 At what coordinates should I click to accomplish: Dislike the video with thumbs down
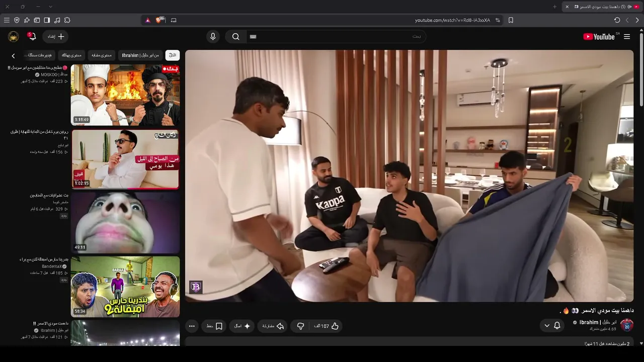[x=300, y=326]
